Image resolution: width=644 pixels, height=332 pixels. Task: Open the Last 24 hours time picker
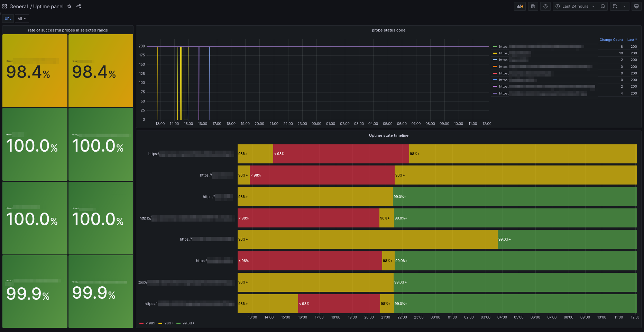575,6
